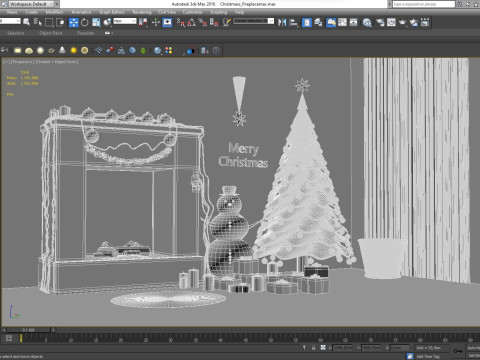Choose the Rectangular Selection Region icon

(x=49, y=22)
